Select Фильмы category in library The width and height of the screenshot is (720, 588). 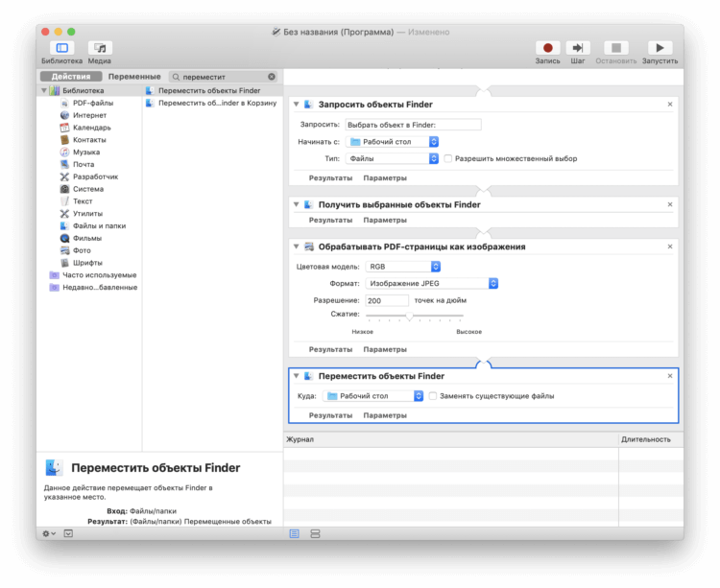87,238
